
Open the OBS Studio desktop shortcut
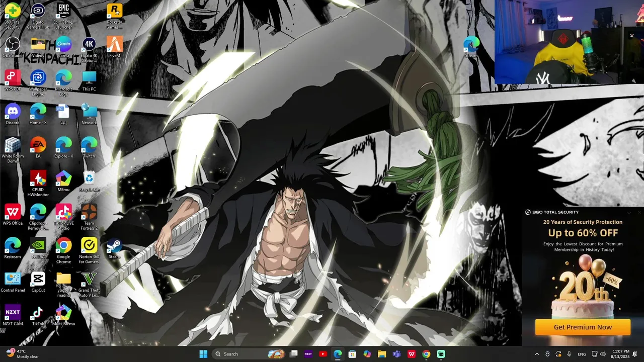click(x=13, y=48)
